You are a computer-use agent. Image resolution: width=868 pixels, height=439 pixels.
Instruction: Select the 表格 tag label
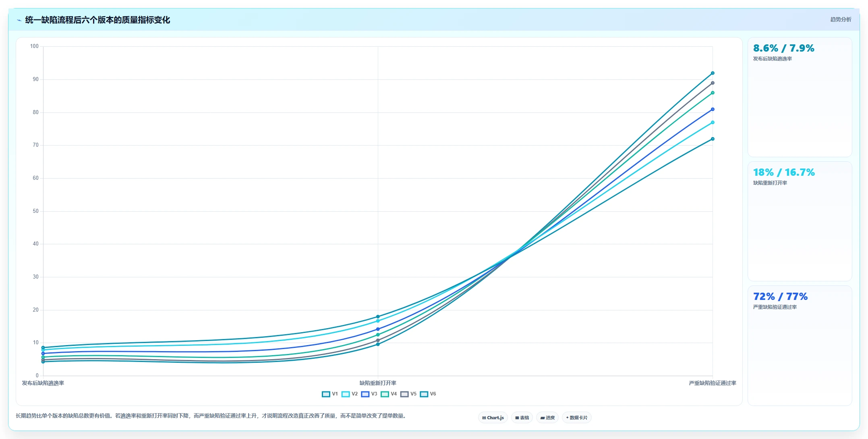pyautogui.click(x=524, y=418)
